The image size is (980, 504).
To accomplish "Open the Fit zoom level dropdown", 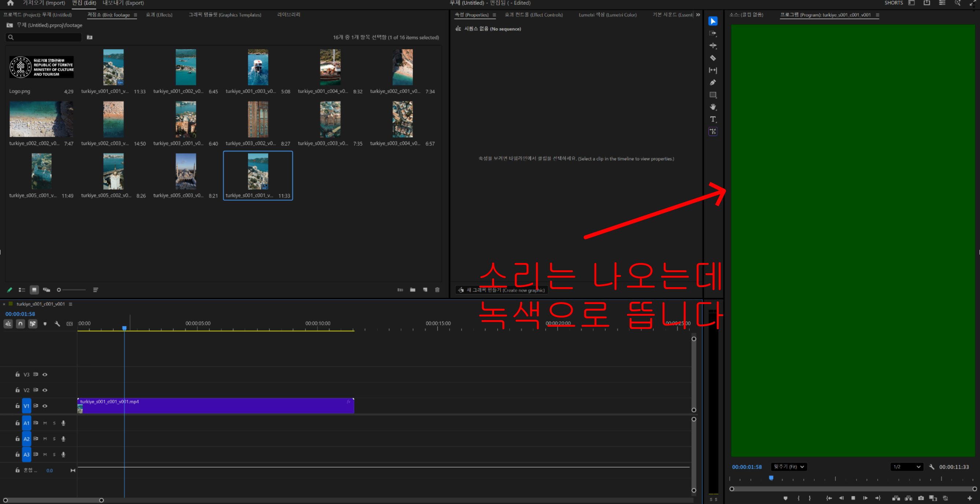I will click(789, 467).
